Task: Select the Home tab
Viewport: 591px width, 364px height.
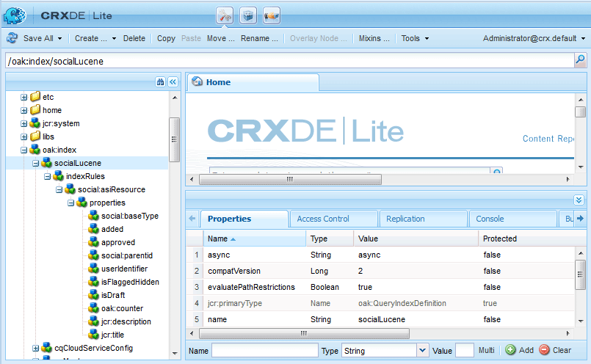Action: [253, 82]
